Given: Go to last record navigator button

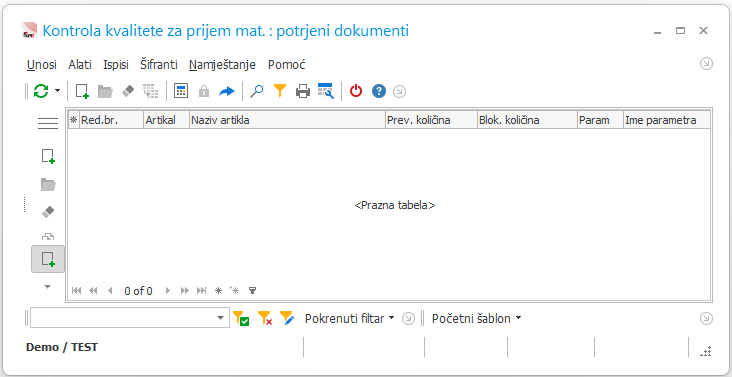Looking at the screenshot, I should tap(201, 291).
